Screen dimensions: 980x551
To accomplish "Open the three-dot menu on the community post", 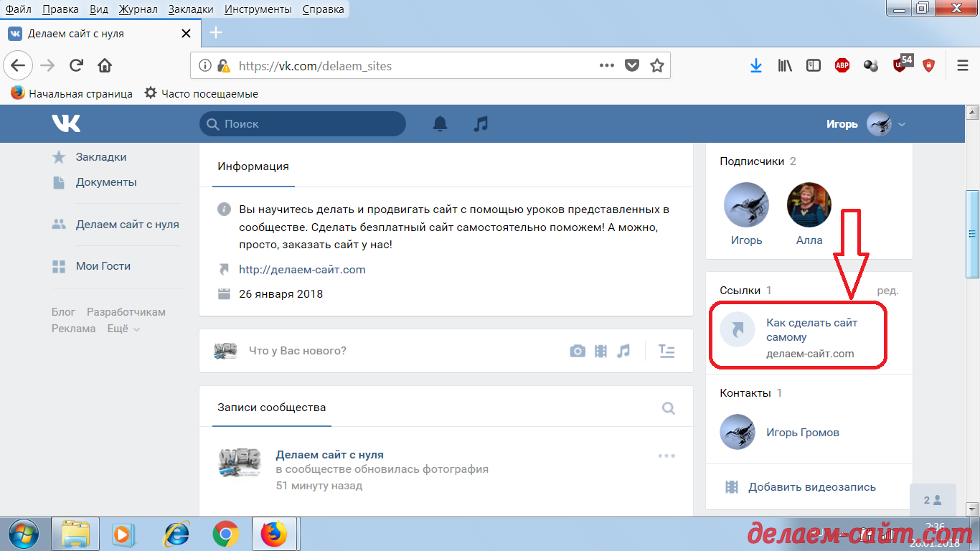I will pos(667,456).
